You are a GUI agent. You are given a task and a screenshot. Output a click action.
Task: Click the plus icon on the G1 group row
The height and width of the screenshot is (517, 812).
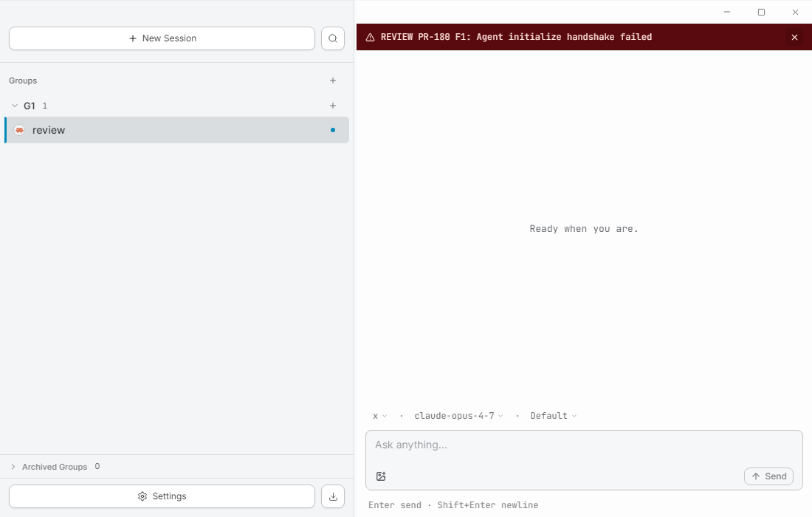[333, 106]
